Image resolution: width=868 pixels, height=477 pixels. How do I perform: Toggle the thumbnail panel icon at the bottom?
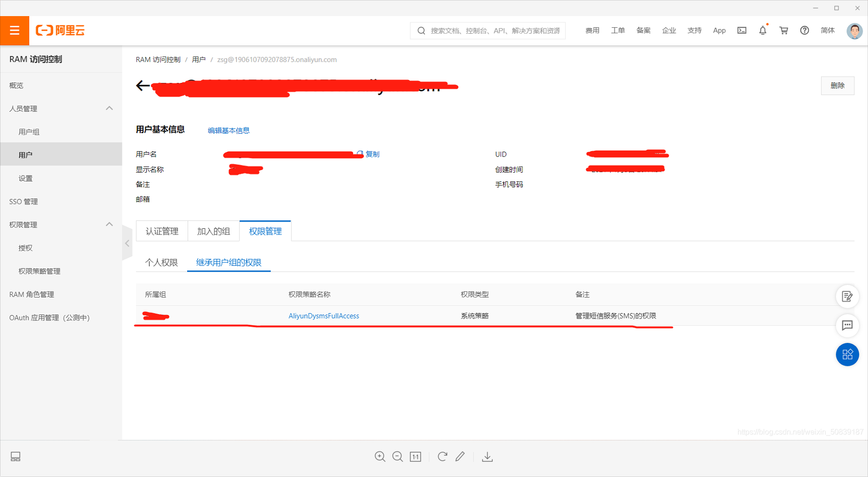tap(16, 457)
